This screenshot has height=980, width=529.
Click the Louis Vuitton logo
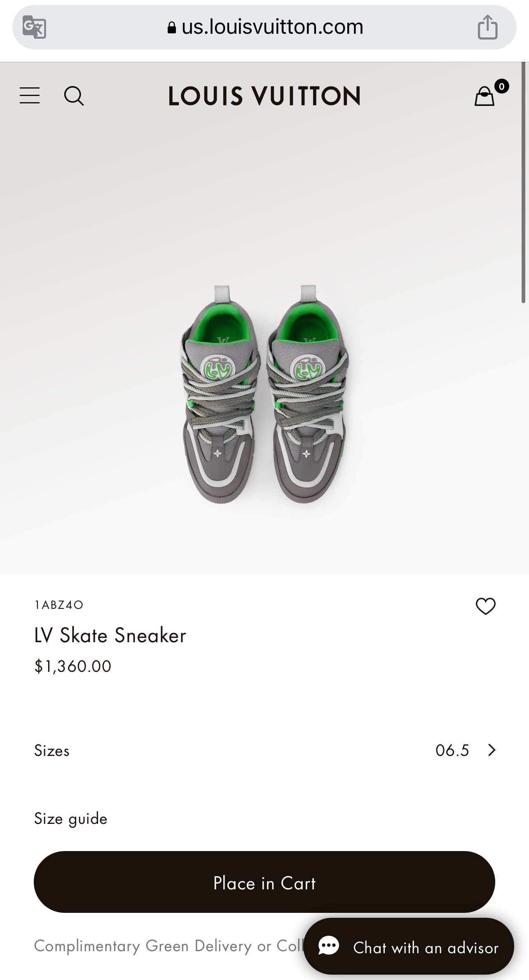pos(264,96)
